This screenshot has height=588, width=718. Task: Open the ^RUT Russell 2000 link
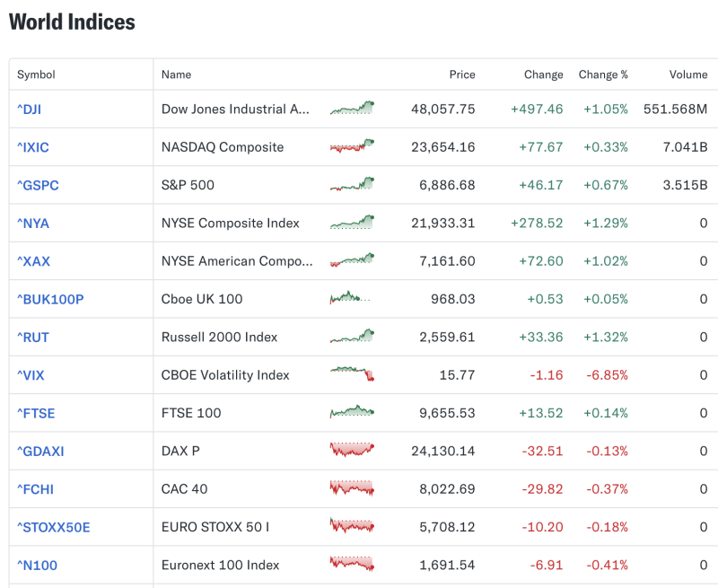[32, 337]
